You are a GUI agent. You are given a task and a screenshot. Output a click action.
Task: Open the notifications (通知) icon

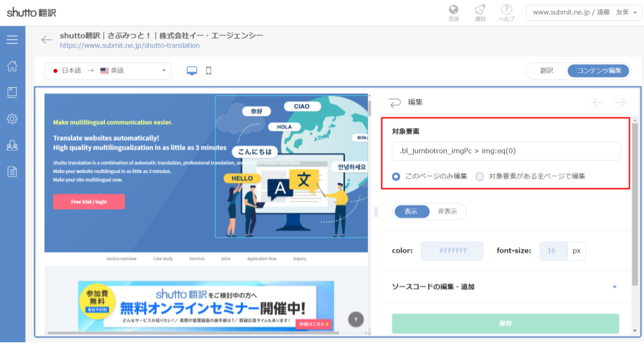480,13
